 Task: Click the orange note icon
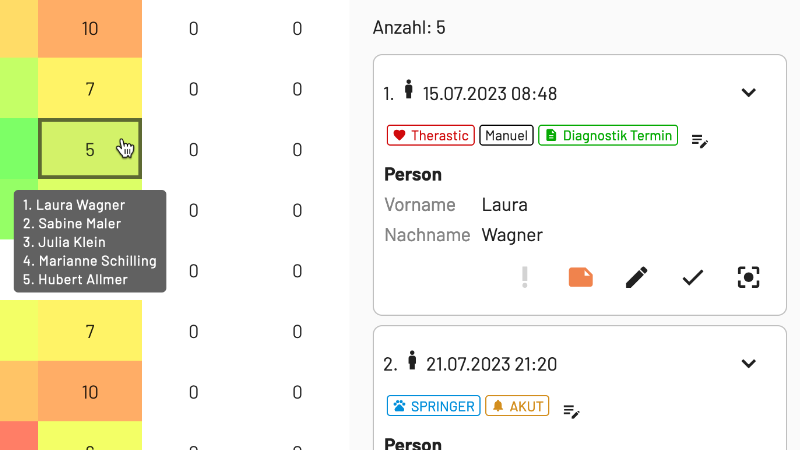[580, 278]
